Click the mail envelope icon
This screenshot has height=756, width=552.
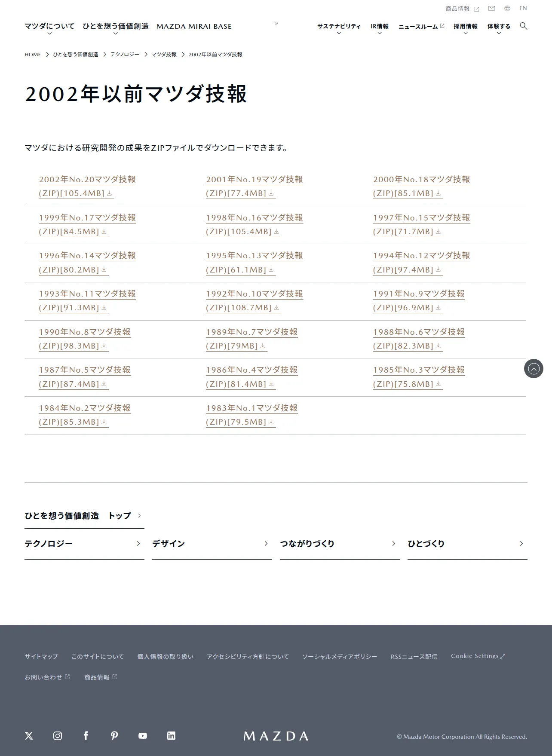492,9
